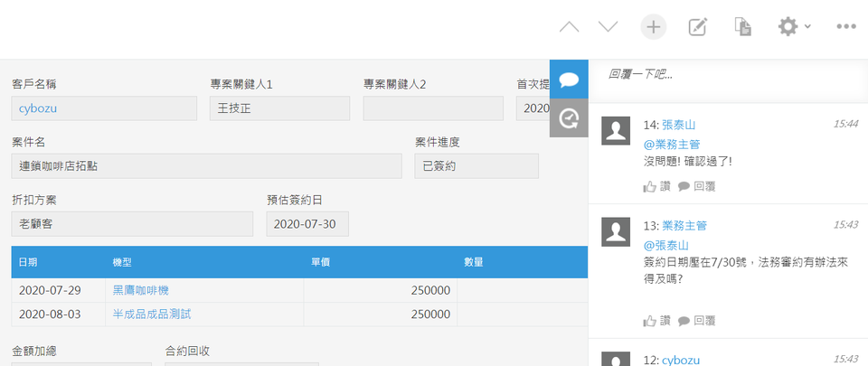Click the duplicate record icon
The image size is (868, 366).
[743, 27]
